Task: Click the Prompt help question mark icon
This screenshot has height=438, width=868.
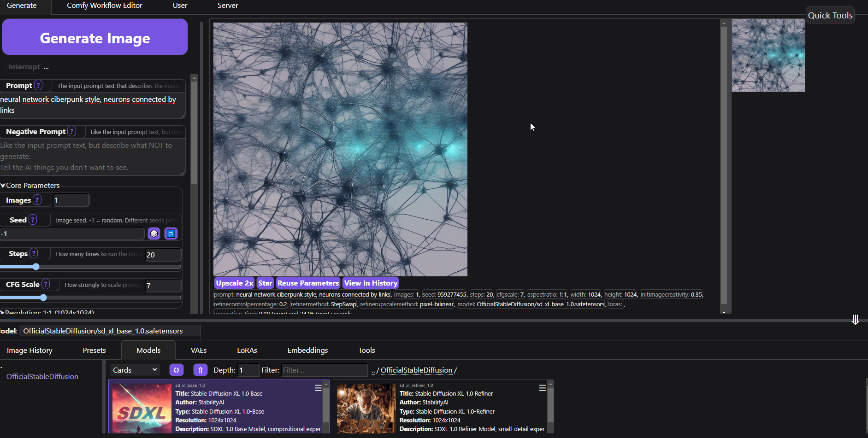Action: 38,86
